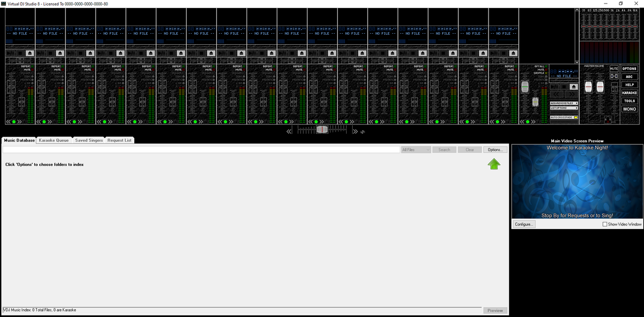
Task: Switch to the Music Database tab
Action: pos(19,140)
